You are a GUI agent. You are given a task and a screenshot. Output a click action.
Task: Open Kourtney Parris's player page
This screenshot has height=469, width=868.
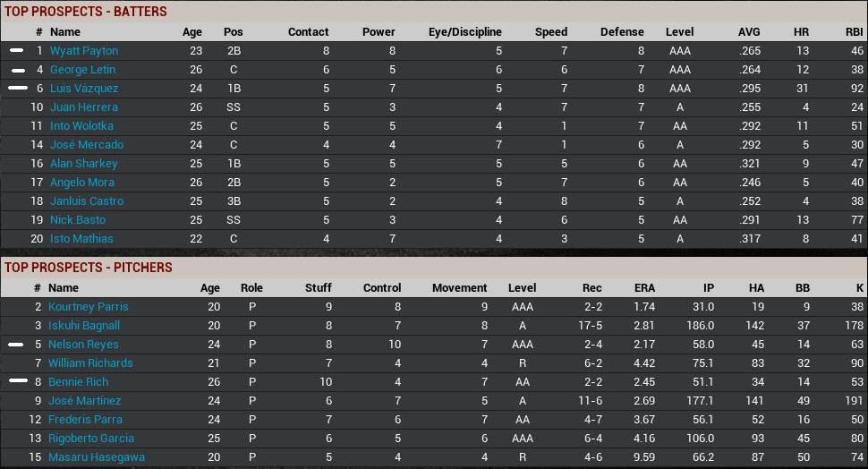coord(89,307)
